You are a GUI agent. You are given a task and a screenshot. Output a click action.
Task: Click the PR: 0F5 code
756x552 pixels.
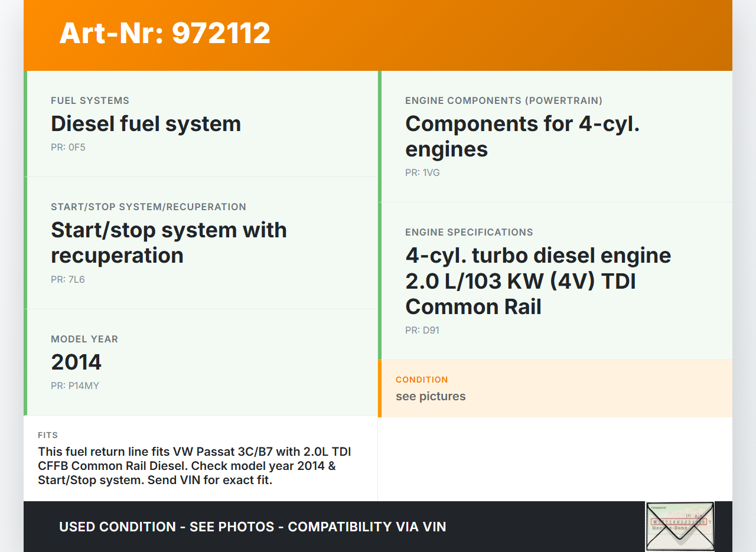pos(68,148)
